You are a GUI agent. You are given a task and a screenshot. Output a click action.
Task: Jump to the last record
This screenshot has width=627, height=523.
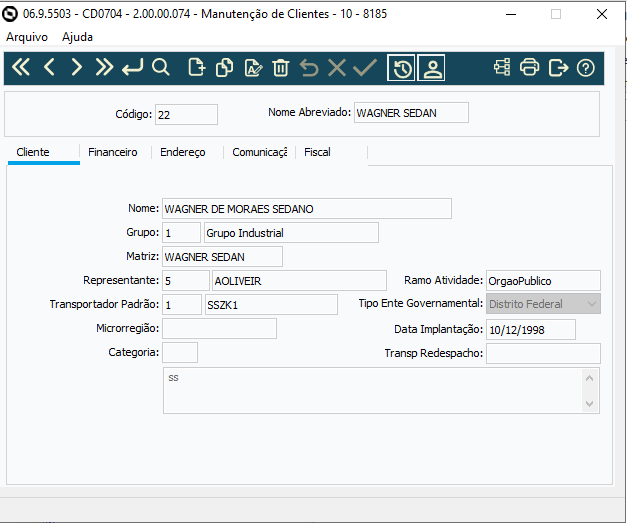coord(104,67)
